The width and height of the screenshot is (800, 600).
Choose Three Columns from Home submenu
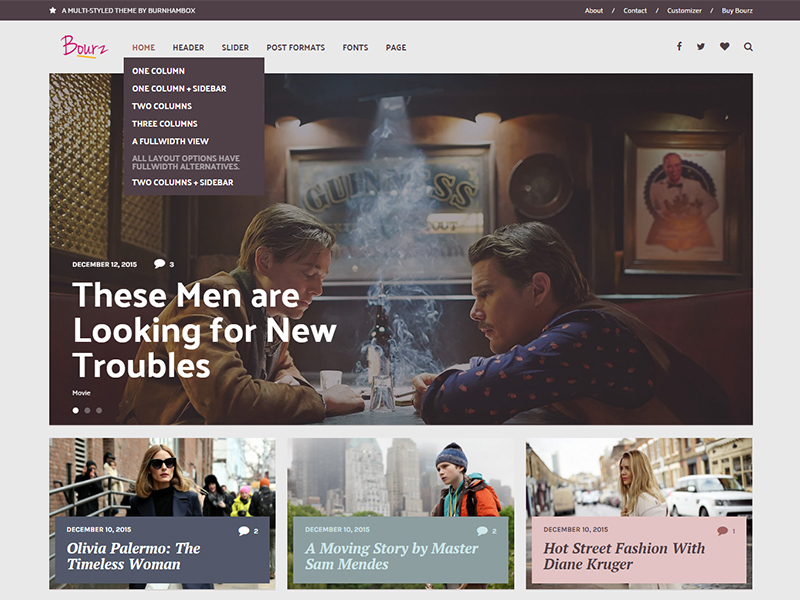click(164, 124)
